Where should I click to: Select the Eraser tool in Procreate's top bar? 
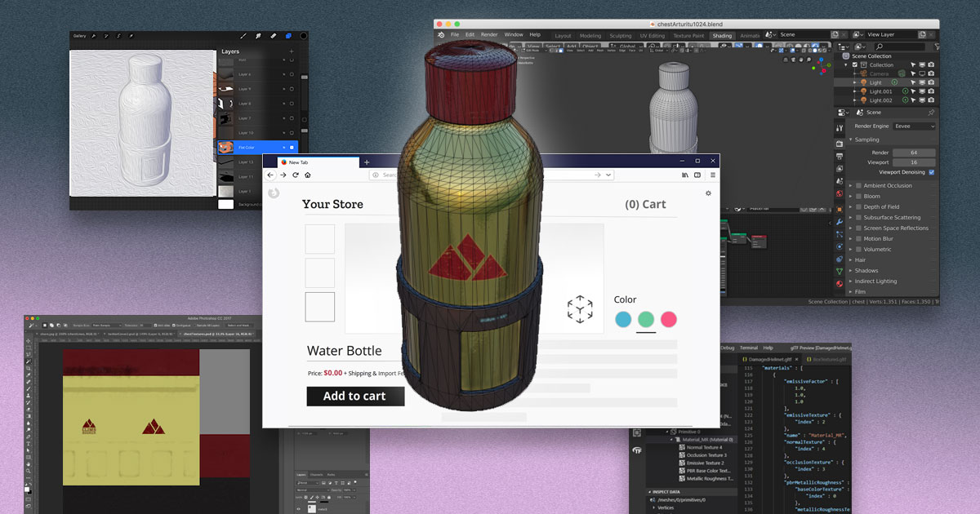click(274, 36)
